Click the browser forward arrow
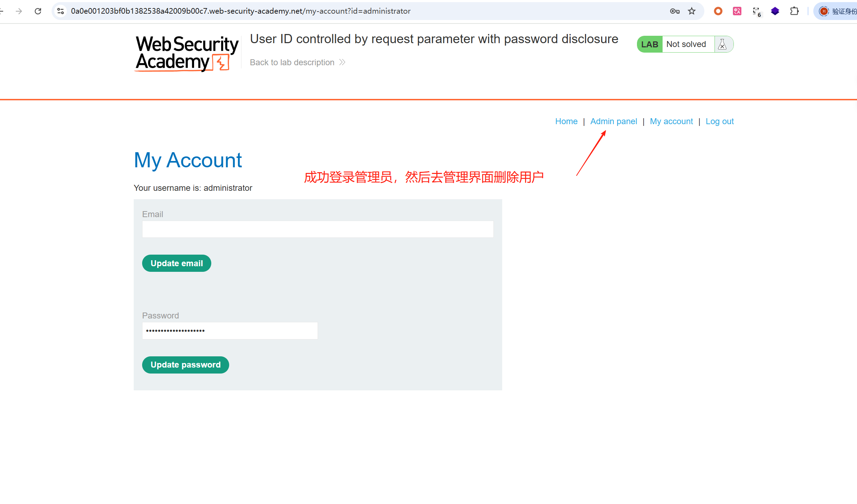The image size is (857, 504). click(x=19, y=11)
